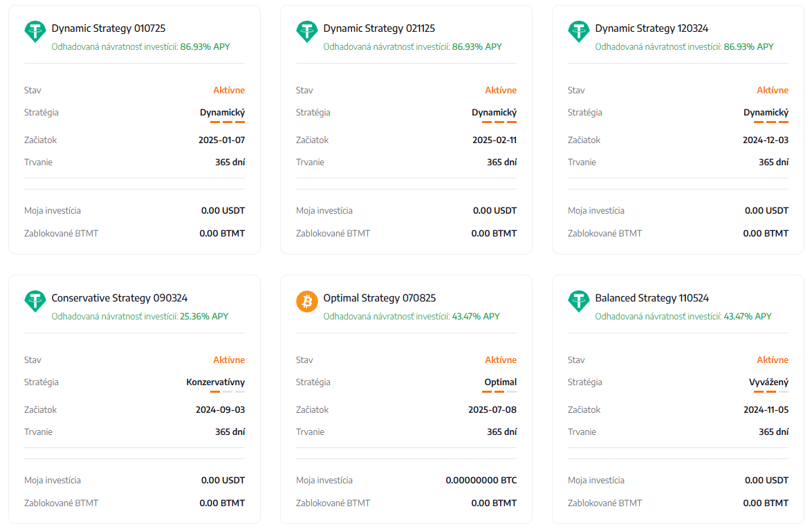Click the 0.00000000 BTC investment value
The width and height of the screenshot is (812, 529).
(481, 480)
